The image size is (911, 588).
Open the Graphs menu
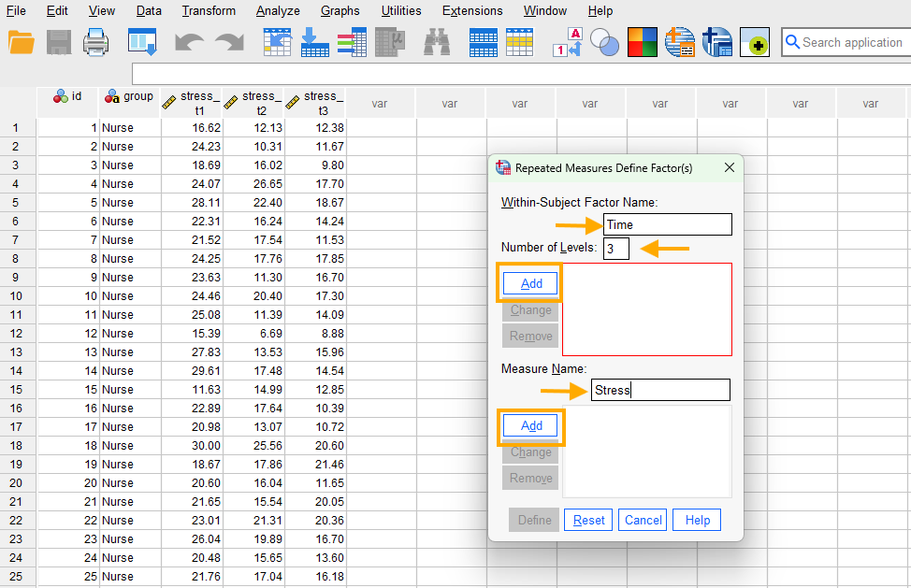tap(340, 10)
